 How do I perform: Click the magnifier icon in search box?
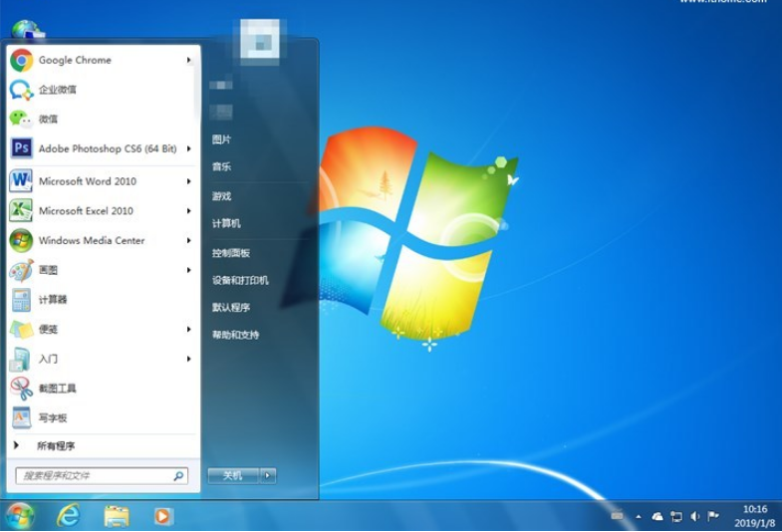(178, 476)
